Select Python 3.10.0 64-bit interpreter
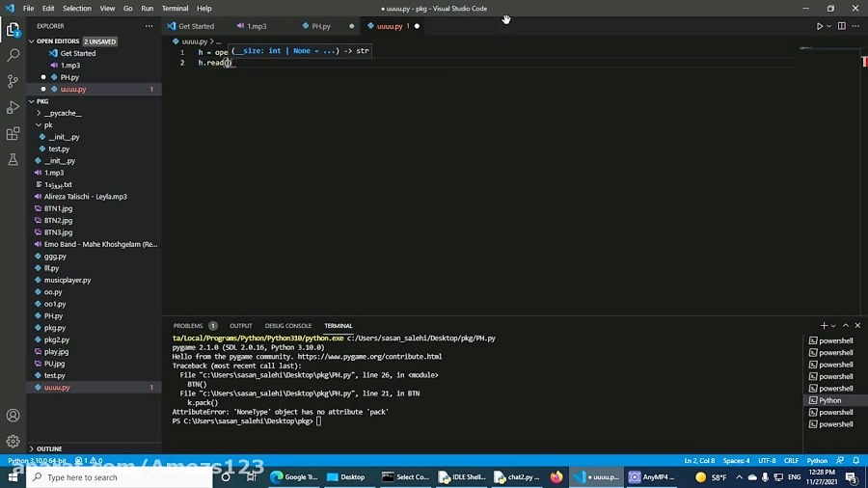Screen dimensions: 868x488 (37, 460)
